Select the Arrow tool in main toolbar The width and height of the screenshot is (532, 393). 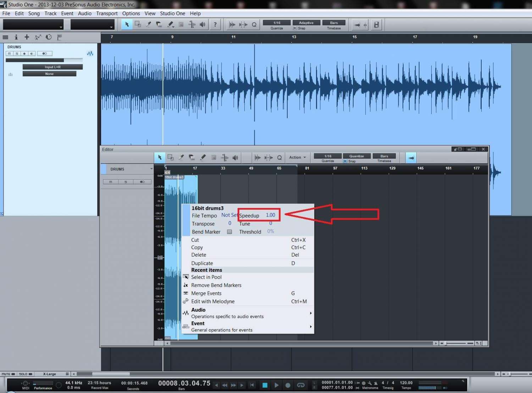pos(127,24)
